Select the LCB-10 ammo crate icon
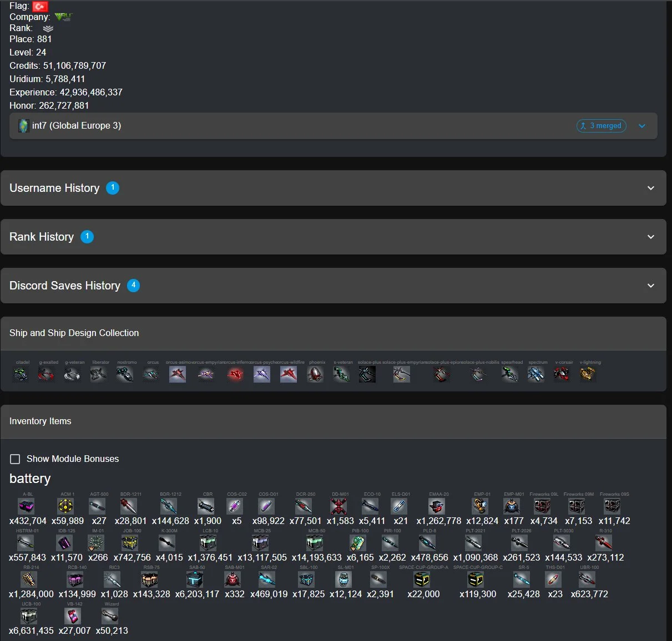The image size is (672, 641). 208,543
